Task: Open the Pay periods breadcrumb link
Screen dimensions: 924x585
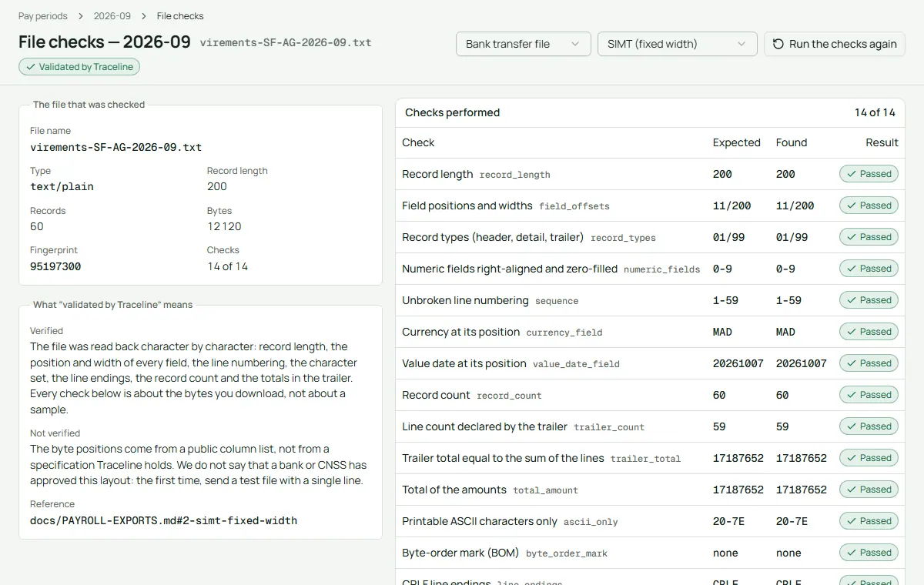Action: point(43,16)
